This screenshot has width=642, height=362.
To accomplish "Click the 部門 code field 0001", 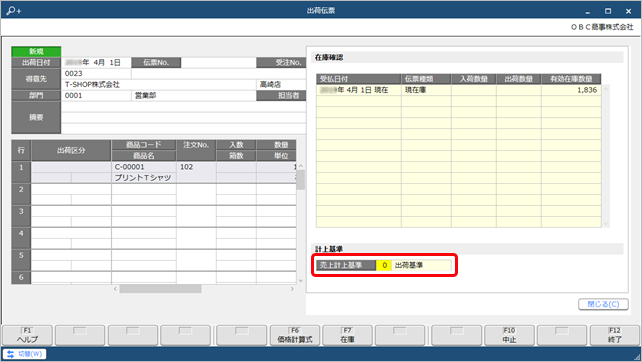I will coord(96,95).
